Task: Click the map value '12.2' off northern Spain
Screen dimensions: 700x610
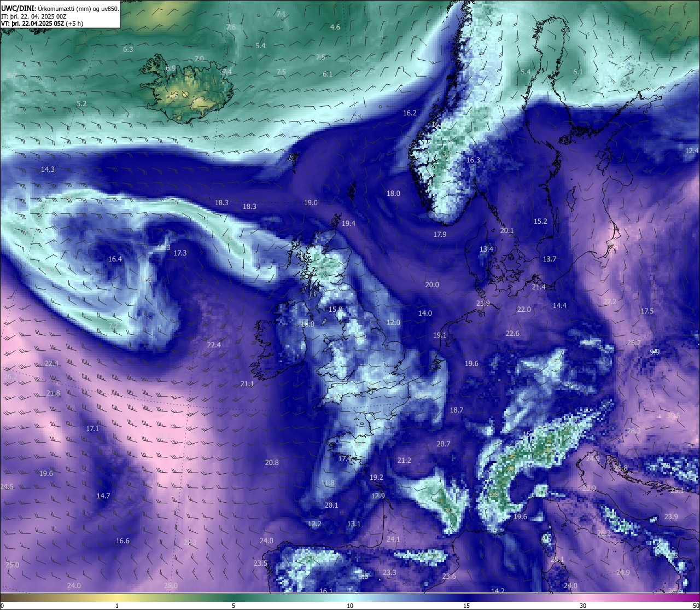Action: [314, 524]
